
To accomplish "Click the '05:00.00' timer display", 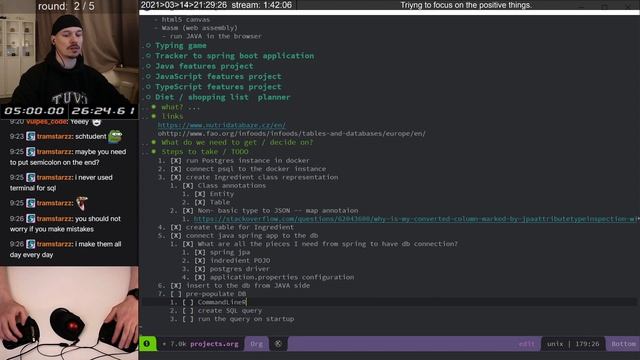I will pyautogui.click(x=34, y=111).
